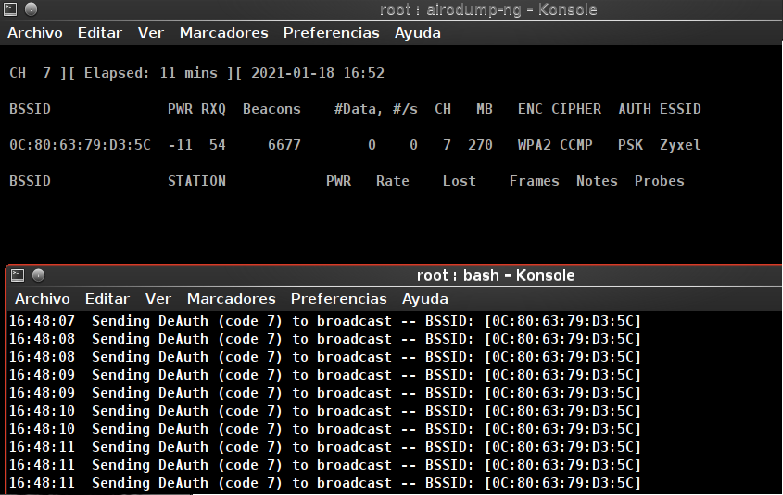This screenshot has height=495, width=783.
Task: Open Marcadores menu in airodump-ng window
Action: tap(224, 33)
